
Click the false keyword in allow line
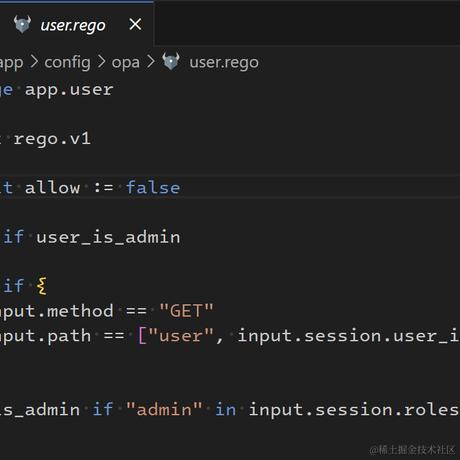(153, 188)
